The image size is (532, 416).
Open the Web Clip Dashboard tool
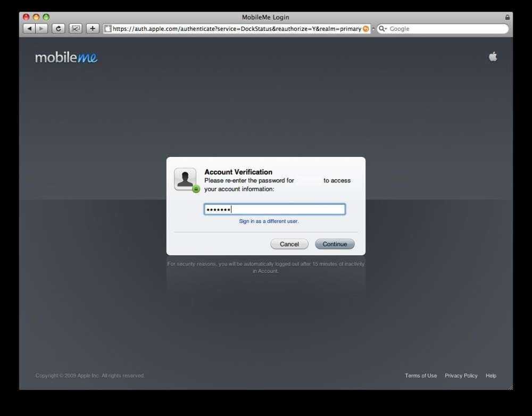(76, 29)
